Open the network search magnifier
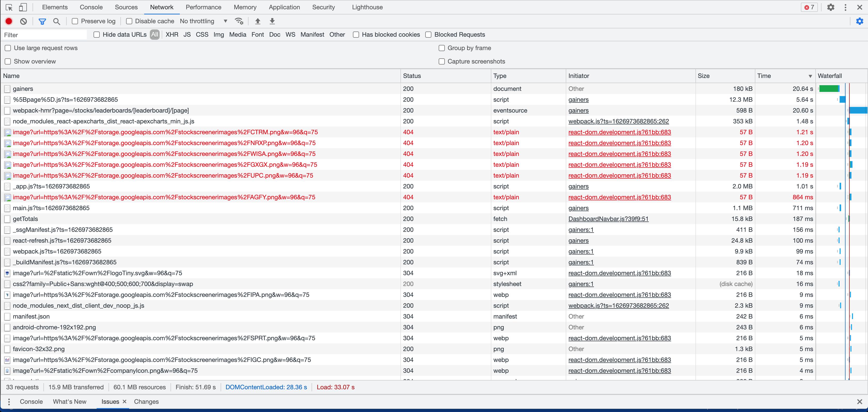Image resolution: width=868 pixels, height=412 pixels. click(x=57, y=21)
